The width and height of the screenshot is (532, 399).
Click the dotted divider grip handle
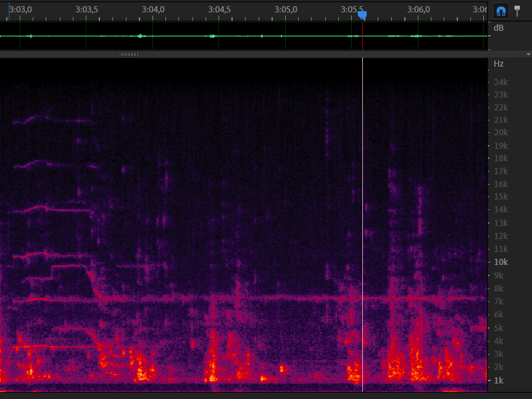coord(128,54)
